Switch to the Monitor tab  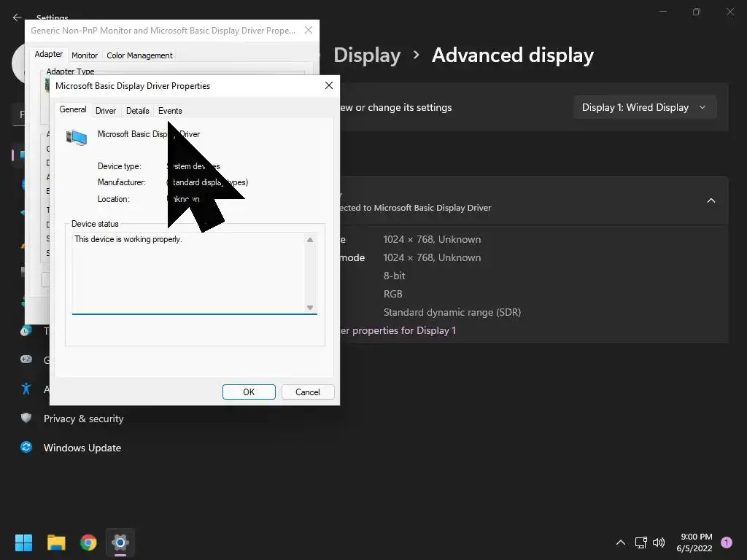[85, 55]
